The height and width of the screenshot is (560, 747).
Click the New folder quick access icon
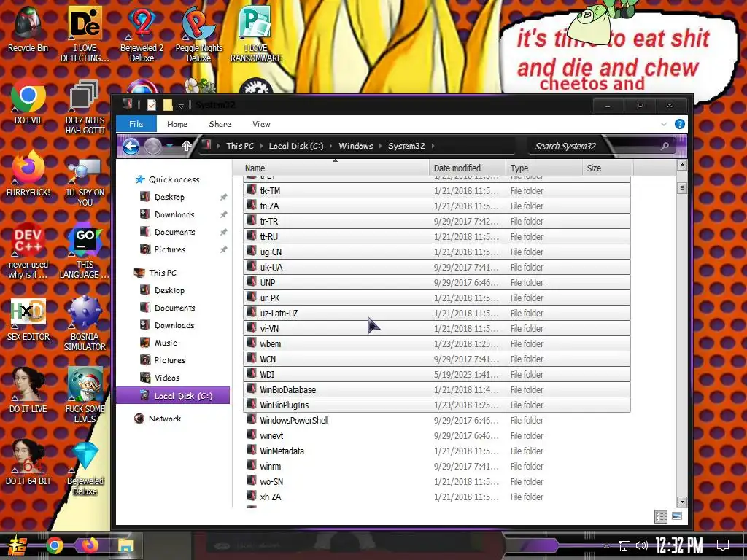point(168,105)
